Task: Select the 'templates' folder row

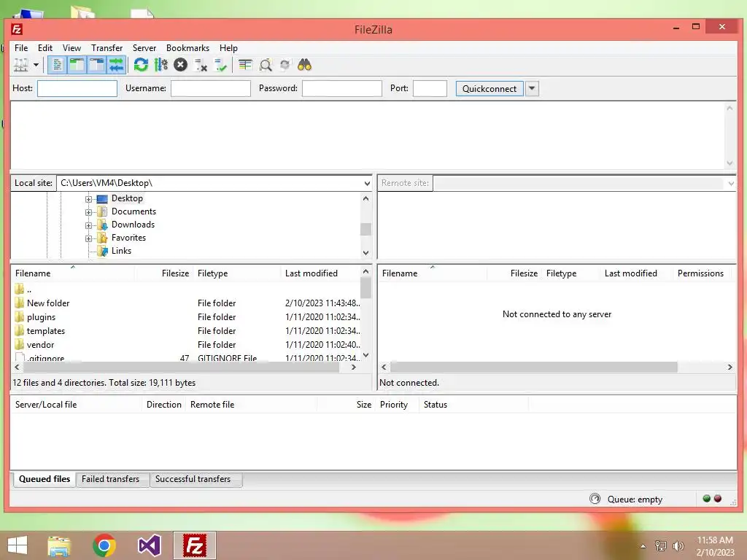Action: pyautogui.click(x=185, y=331)
